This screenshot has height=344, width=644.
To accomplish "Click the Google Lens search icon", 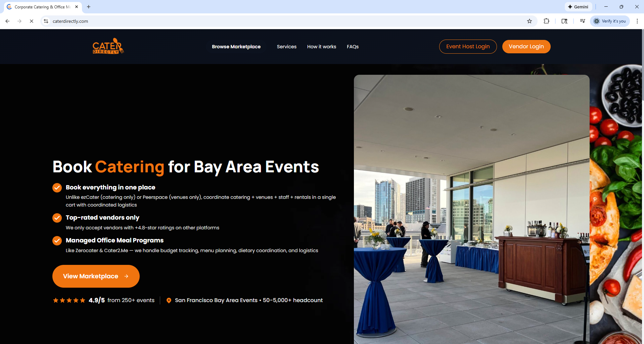I will (564, 21).
